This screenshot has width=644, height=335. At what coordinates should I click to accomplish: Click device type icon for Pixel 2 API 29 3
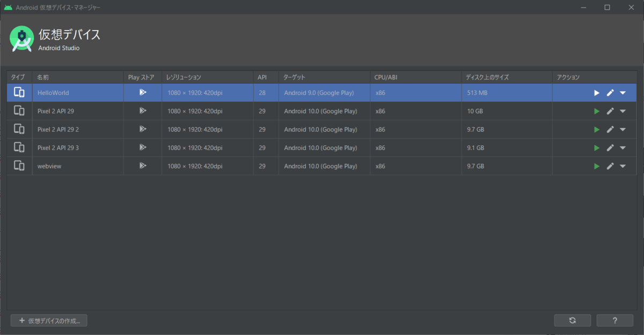[x=19, y=147]
